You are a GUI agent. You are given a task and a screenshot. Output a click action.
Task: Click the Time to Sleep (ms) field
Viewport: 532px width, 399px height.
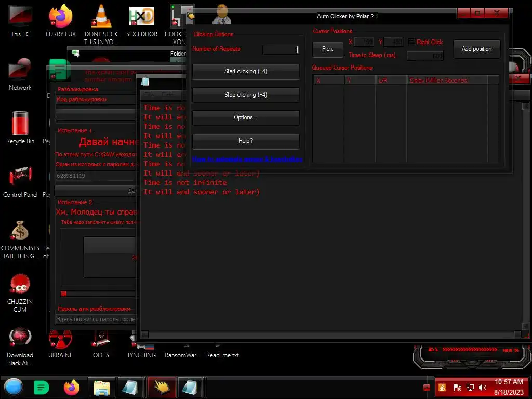425,56
